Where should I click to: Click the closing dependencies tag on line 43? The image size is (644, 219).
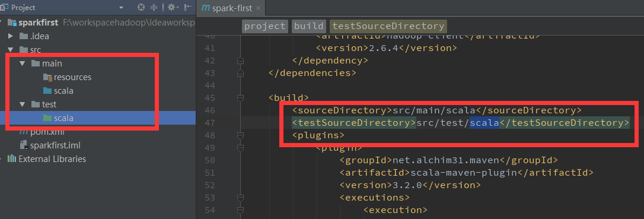click(x=312, y=73)
